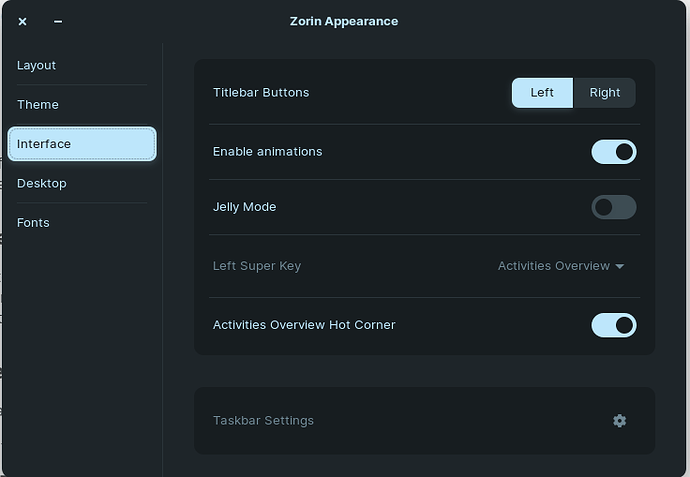The height and width of the screenshot is (477, 690).
Task: Switch to the Layout section
Action: pyautogui.click(x=82, y=65)
